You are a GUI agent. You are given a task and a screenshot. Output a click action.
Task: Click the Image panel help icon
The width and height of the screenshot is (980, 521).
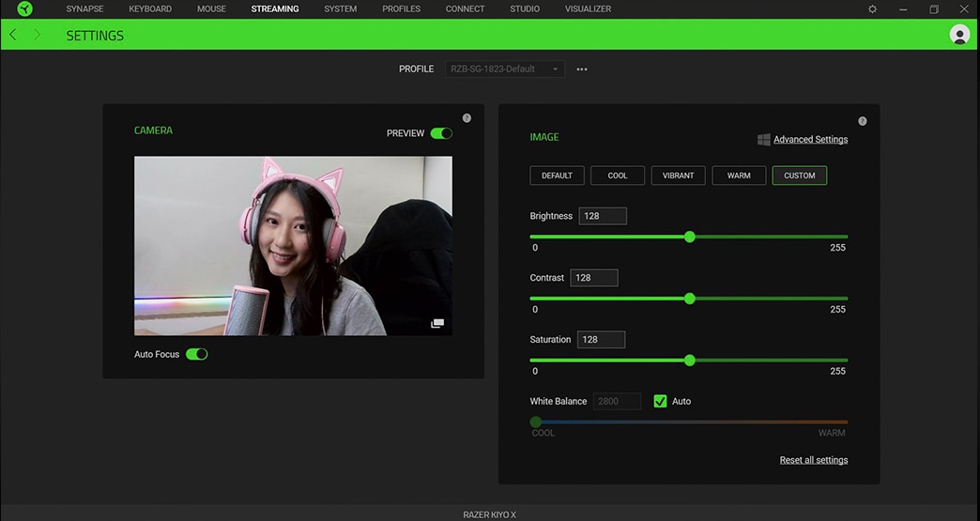[862, 121]
